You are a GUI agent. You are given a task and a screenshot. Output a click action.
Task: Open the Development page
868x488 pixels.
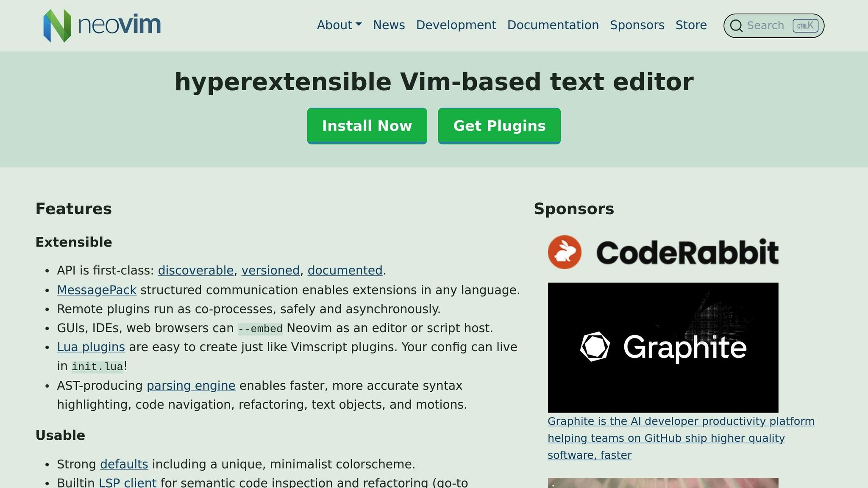456,25
